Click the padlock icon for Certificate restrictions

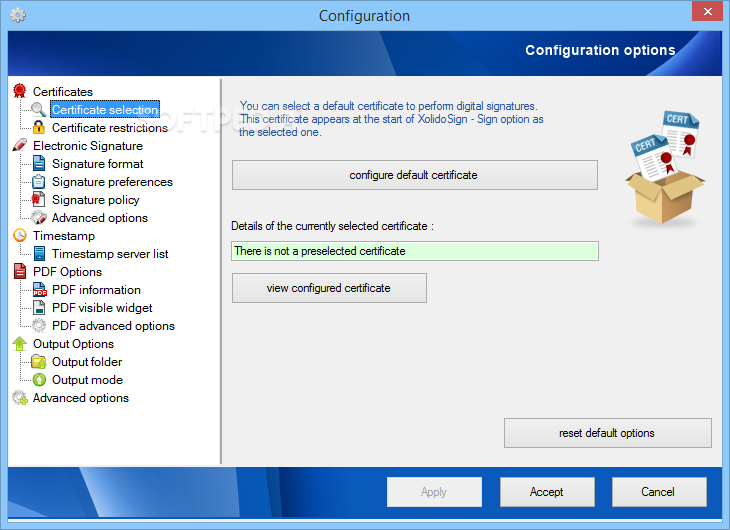point(39,127)
